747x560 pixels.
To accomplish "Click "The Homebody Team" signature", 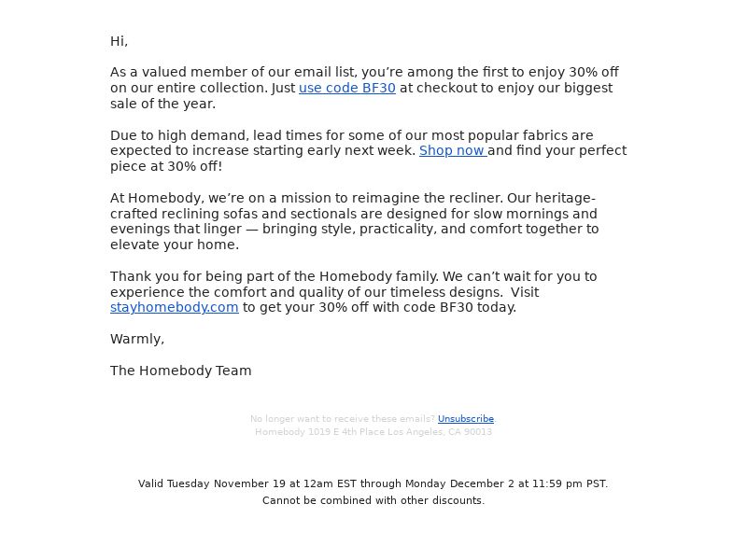I will (x=180, y=371).
